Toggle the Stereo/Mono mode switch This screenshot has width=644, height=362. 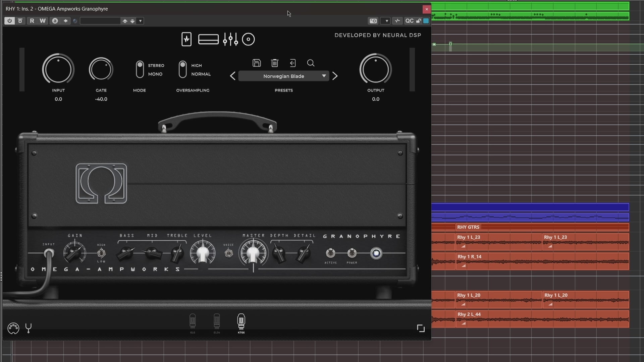pyautogui.click(x=140, y=69)
